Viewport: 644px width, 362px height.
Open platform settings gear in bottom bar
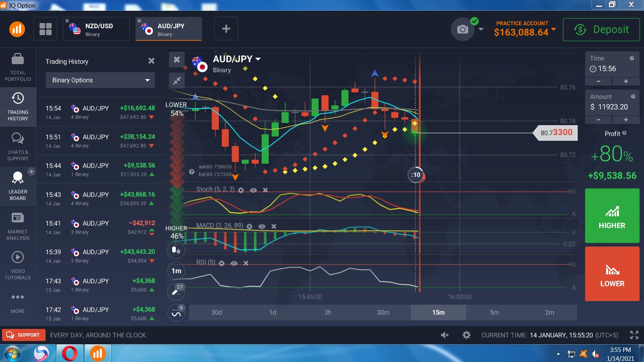(x=467, y=335)
